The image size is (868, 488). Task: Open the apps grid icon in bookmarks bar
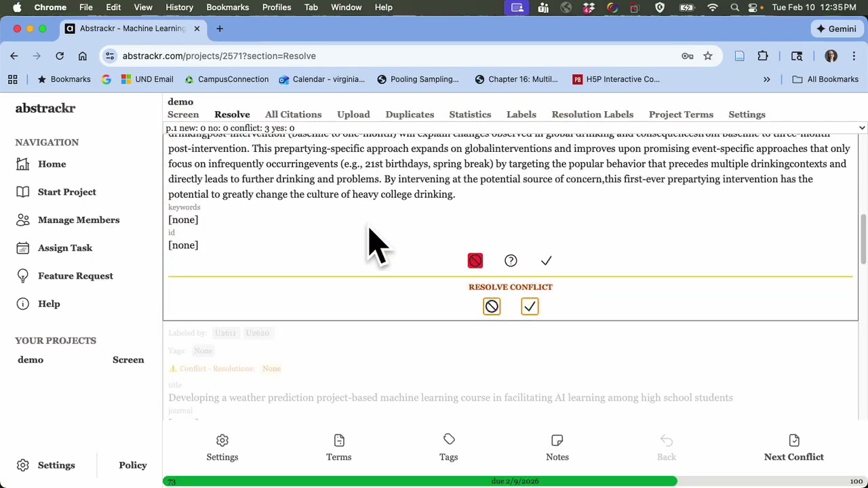12,79
